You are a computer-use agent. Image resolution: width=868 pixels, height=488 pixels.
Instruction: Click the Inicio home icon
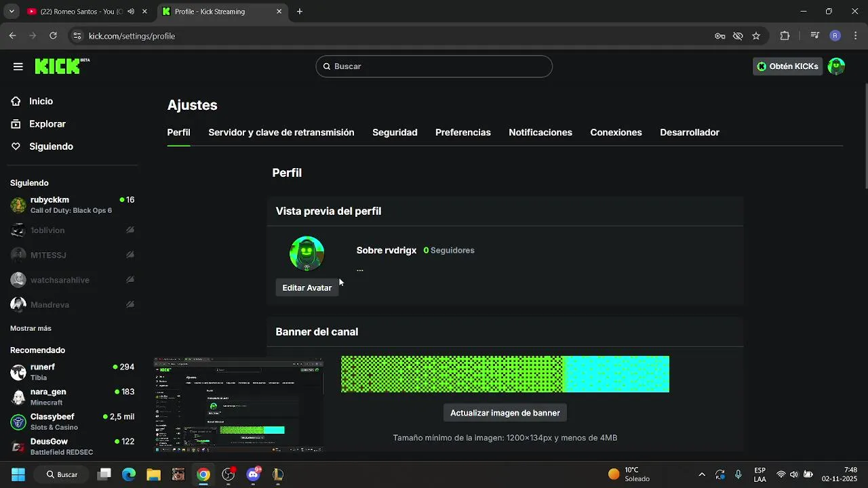16,101
